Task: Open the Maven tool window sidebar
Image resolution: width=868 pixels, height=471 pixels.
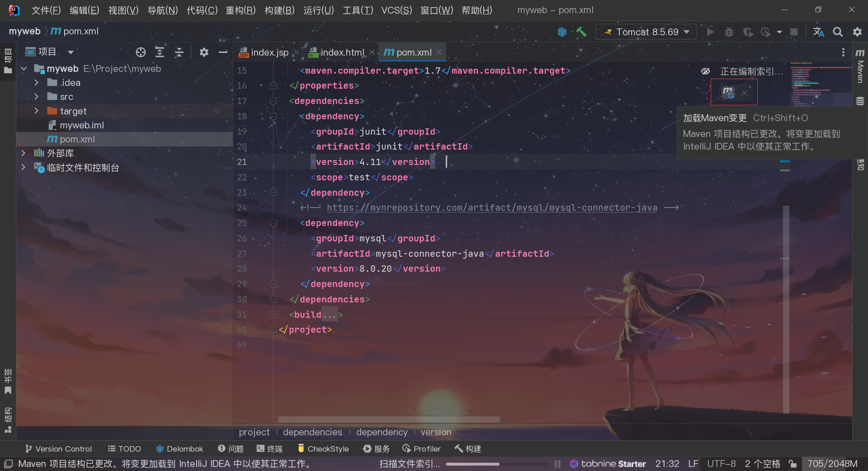Action: (x=860, y=66)
